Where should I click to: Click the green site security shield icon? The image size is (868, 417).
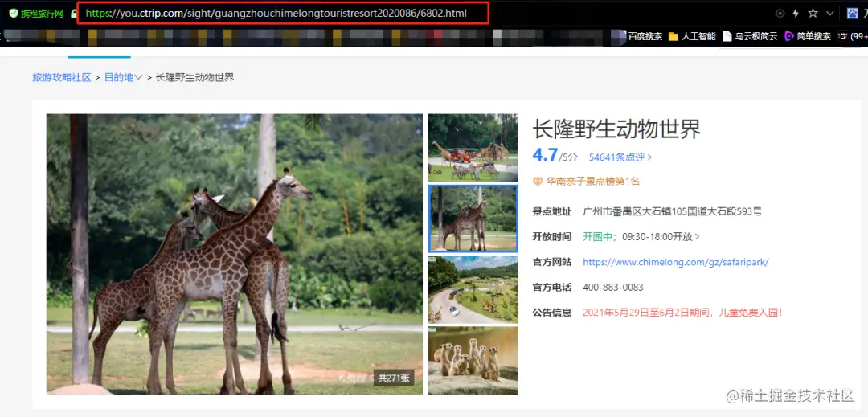[x=14, y=14]
